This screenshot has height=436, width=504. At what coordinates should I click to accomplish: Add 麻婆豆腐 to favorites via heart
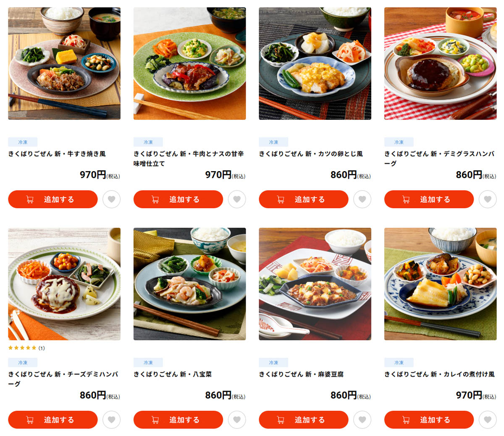[362, 420]
